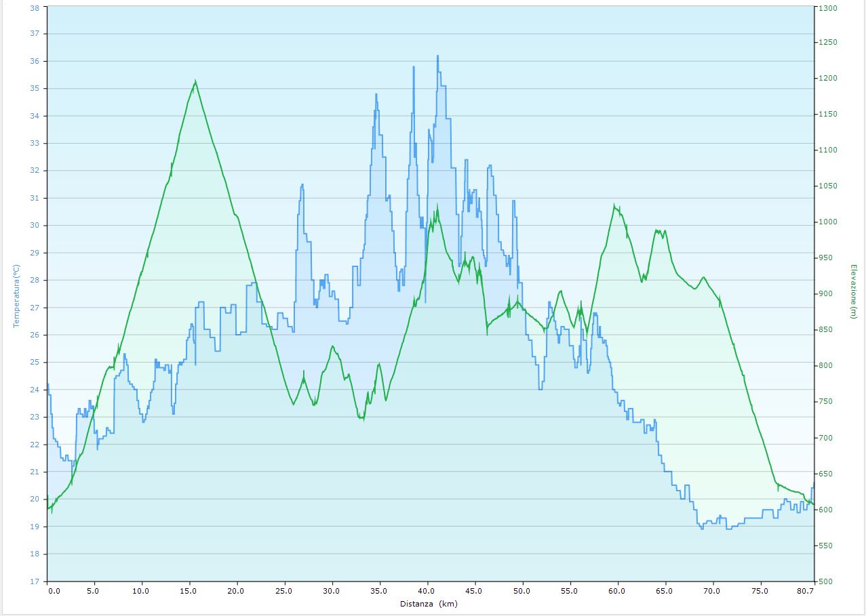The image size is (866, 616).
Task: Click the blue temperature spike near 31.5 degrees at 27 km
Action: pyautogui.click(x=302, y=184)
